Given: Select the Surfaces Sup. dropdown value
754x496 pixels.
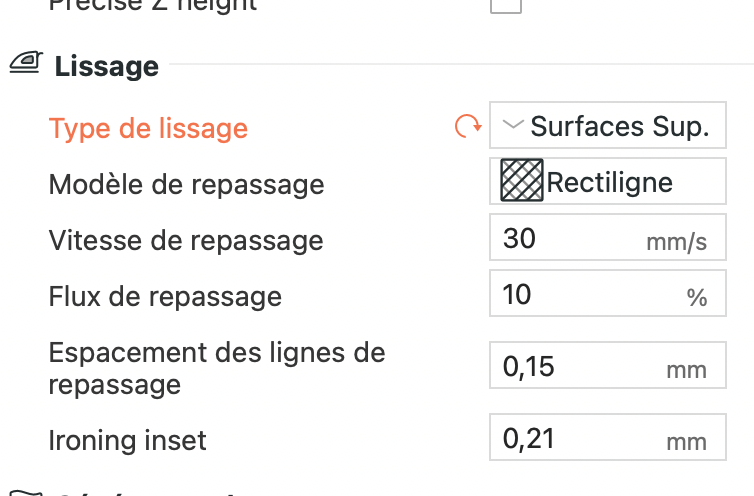Looking at the screenshot, I should tap(620, 127).
